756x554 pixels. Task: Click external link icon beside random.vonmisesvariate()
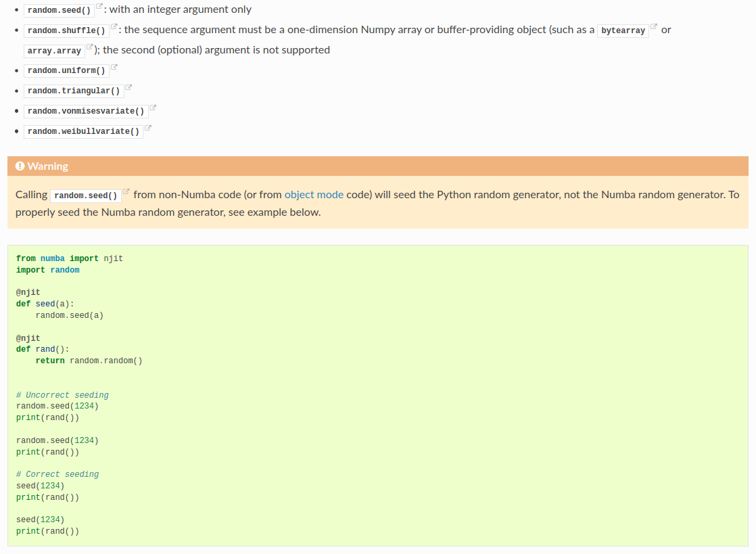[x=153, y=108]
